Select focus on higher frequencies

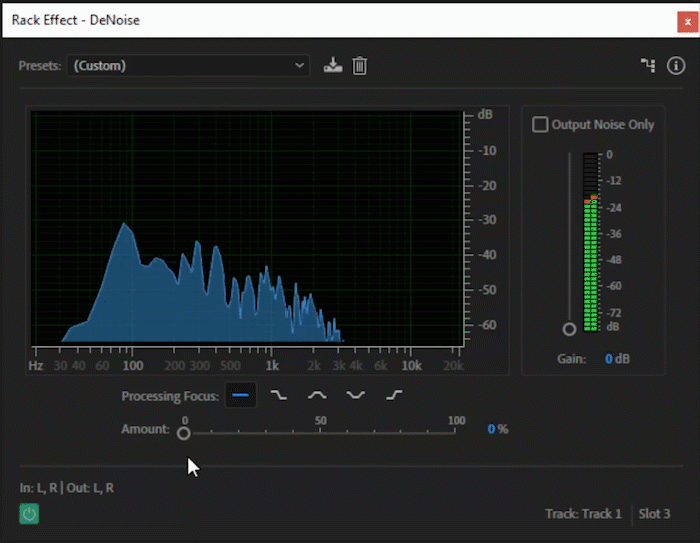394,395
